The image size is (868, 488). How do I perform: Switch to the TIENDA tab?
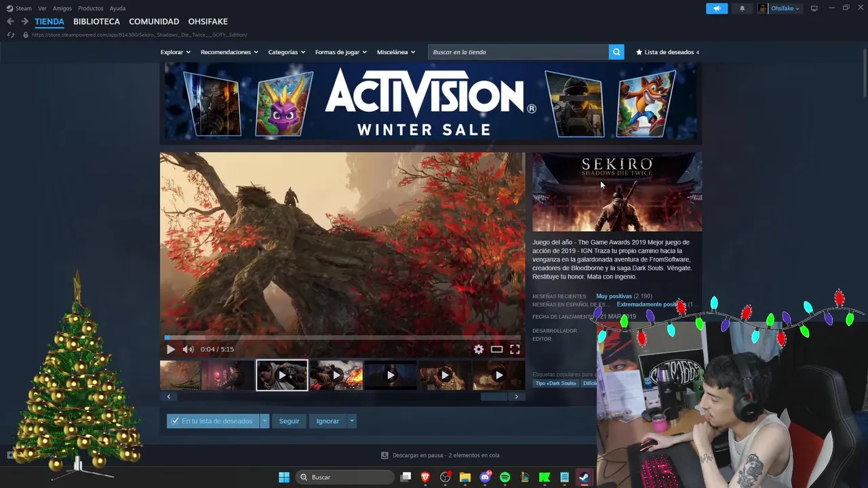tap(50, 22)
